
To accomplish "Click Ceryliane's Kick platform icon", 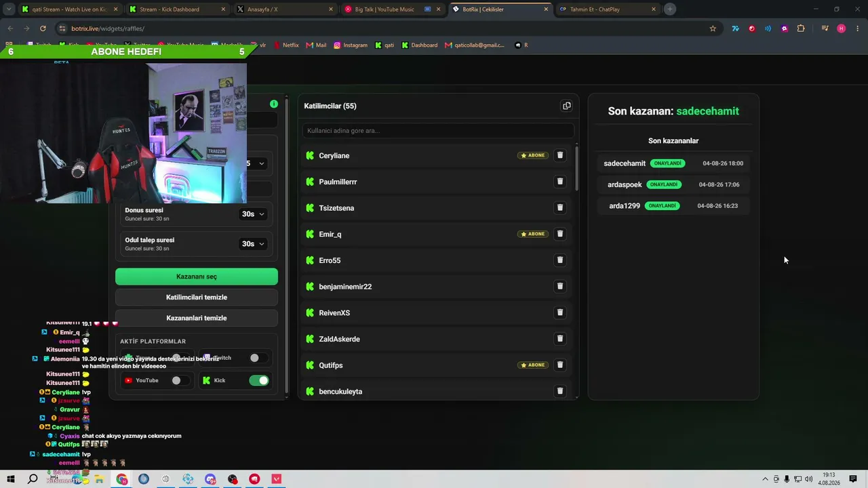I will point(310,155).
